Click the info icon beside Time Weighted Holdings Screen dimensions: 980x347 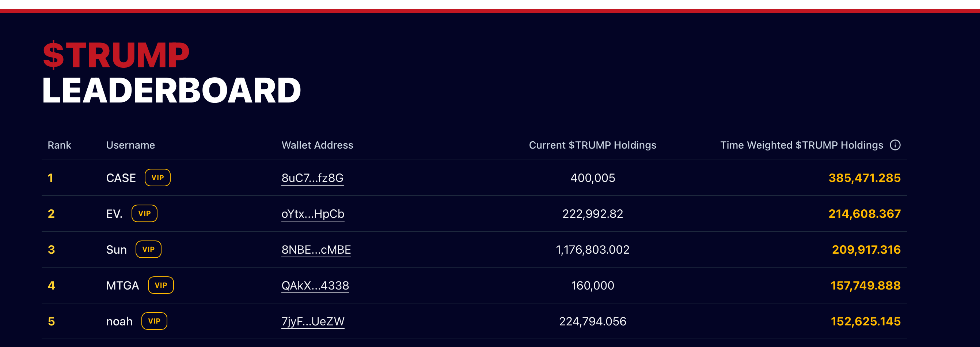pyautogui.click(x=895, y=145)
